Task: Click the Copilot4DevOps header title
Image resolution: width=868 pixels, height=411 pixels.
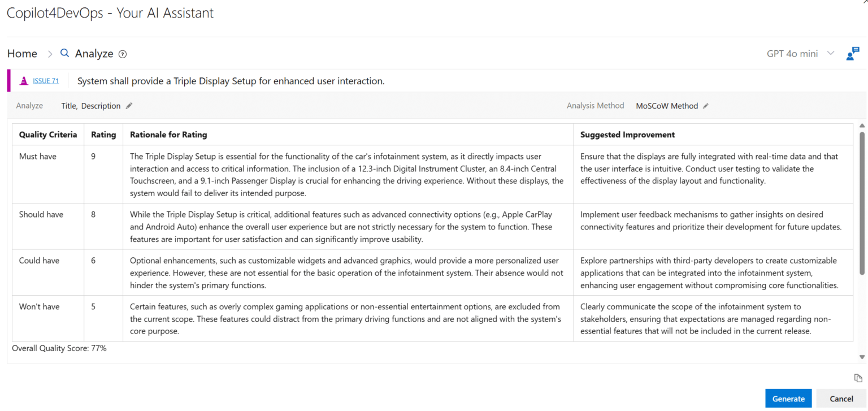Action: pos(110,12)
